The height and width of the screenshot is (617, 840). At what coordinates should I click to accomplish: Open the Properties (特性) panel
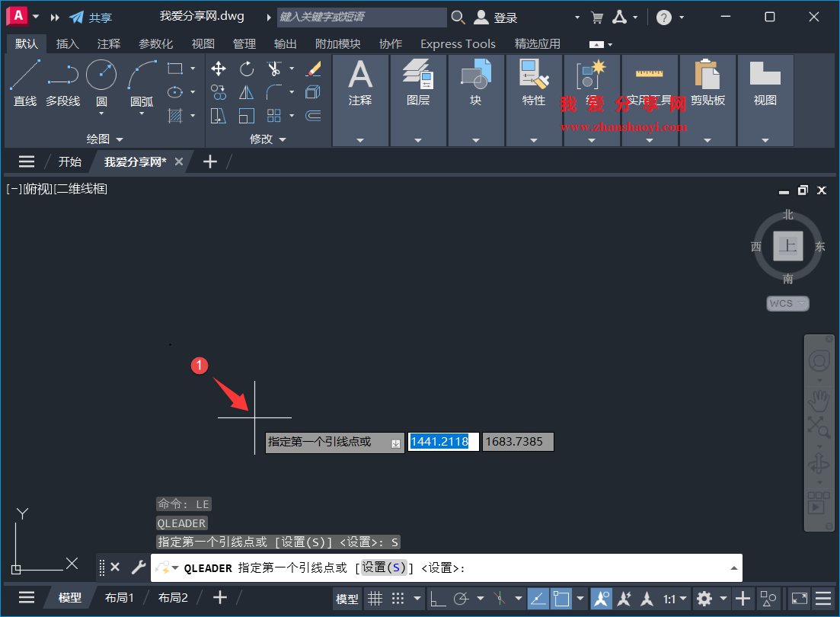[x=534, y=101]
